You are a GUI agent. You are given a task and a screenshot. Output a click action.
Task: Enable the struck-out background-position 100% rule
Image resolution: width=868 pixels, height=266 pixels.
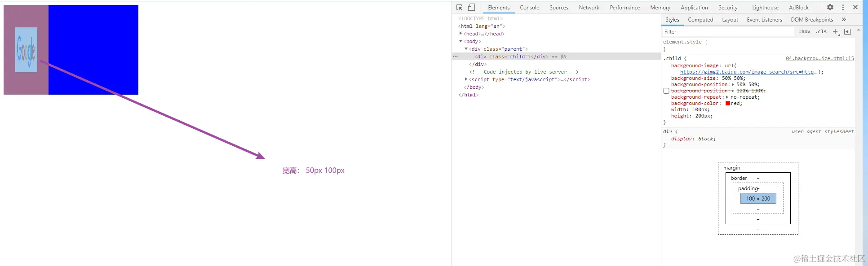click(666, 91)
